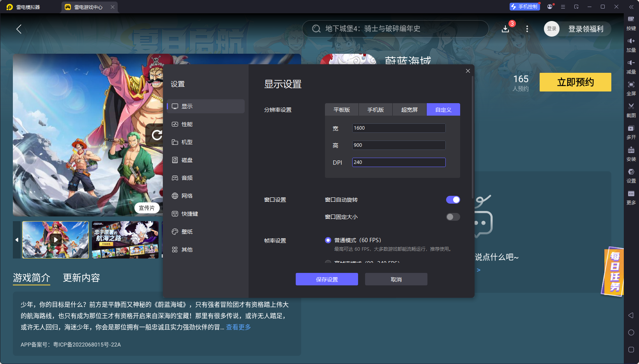639x364 pixels.
Task: Click 立即预约 reserve button
Action: pyautogui.click(x=575, y=82)
